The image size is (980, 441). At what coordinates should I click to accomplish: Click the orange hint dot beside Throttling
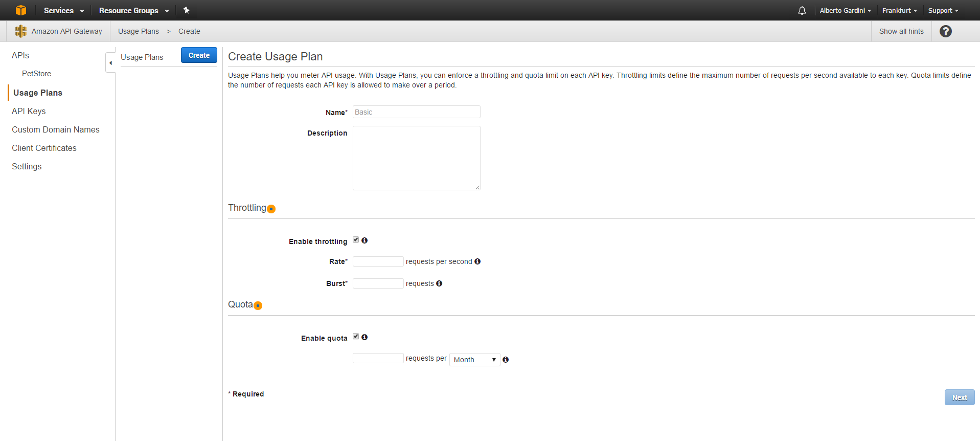[x=271, y=209]
